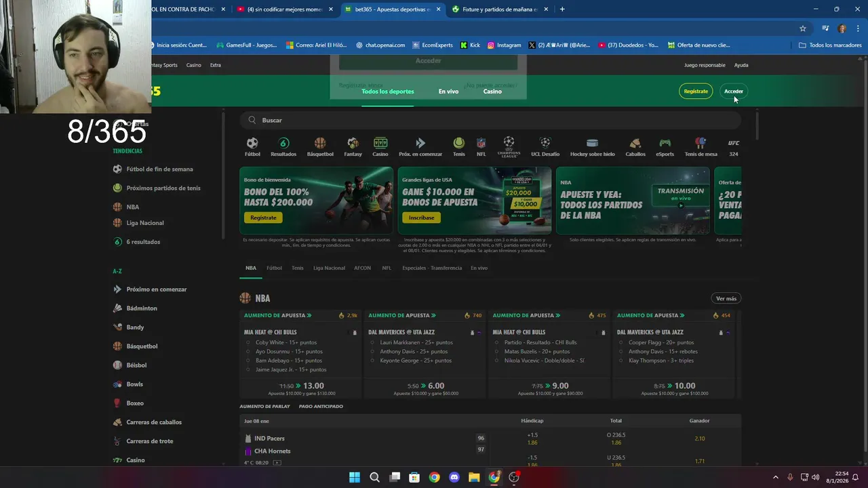868x488 pixels.
Task: Open Bádminton in A-Z list
Action: pyautogui.click(x=142, y=308)
